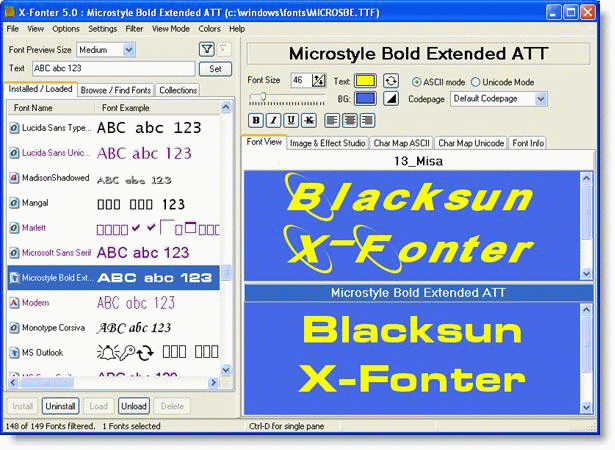Image resolution: width=615 pixels, height=450 pixels.
Task: Expand the Codepage dropdown
Action: pos(499,99)
